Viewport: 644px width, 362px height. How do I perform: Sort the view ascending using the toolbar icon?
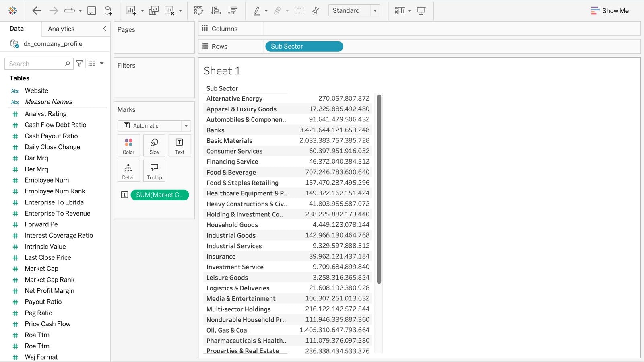click(216, 11)
